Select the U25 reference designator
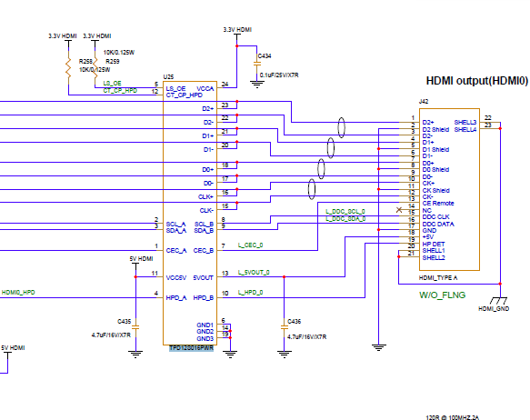This screenshot has height=420, width=530. [x=168, y=77]
